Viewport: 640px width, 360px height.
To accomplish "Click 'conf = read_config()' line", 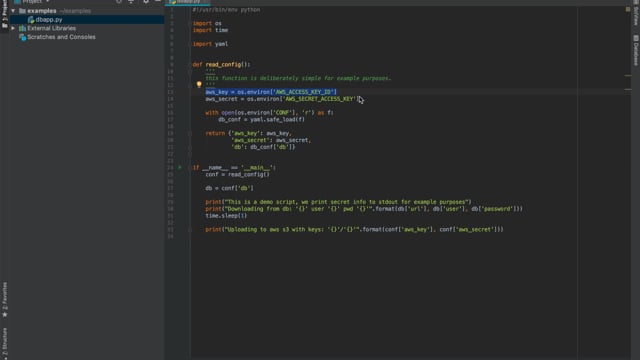I will point(237,174).
